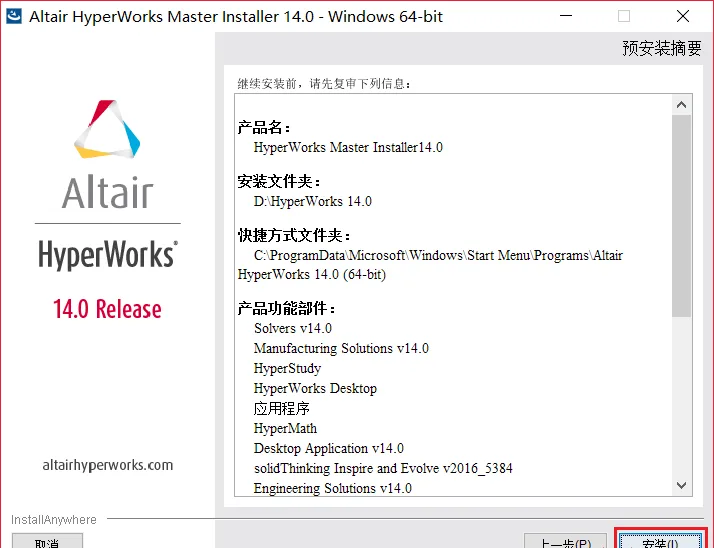The width and height of the screenshot is (714, 548).
Task: Click the '安装文件夹:' heading
Action: [x=279, y=182]
